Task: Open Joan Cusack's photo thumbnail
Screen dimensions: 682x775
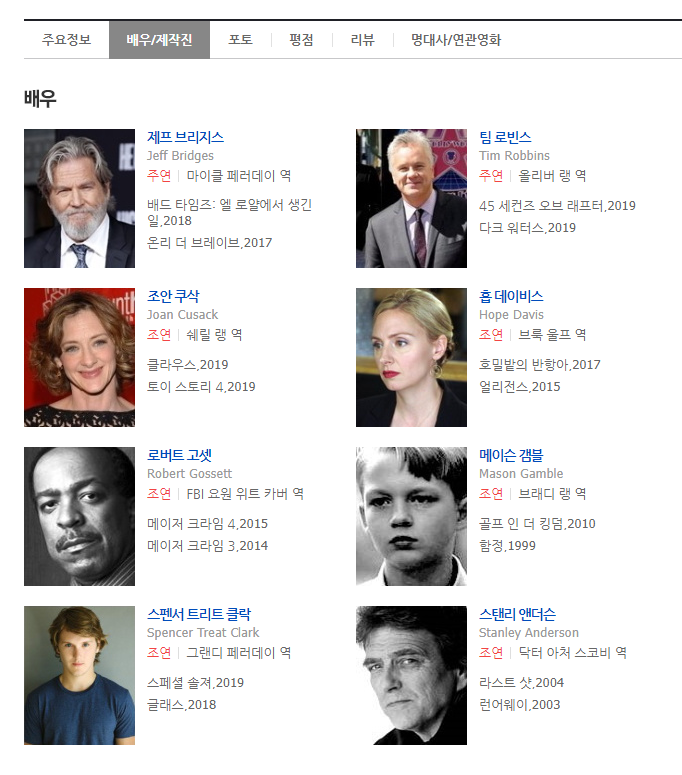Action: click(x=80, y=357)
